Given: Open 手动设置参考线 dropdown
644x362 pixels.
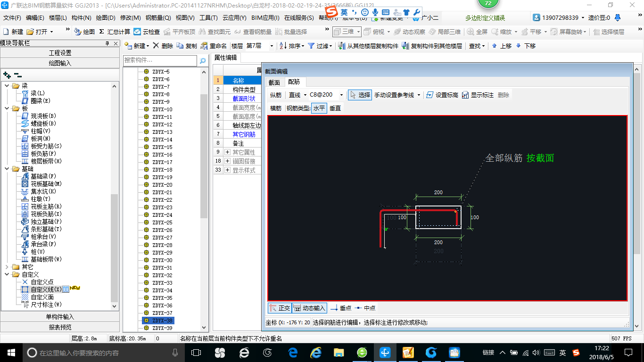Looking at the screenshot, I should click(x=419, y=95).
